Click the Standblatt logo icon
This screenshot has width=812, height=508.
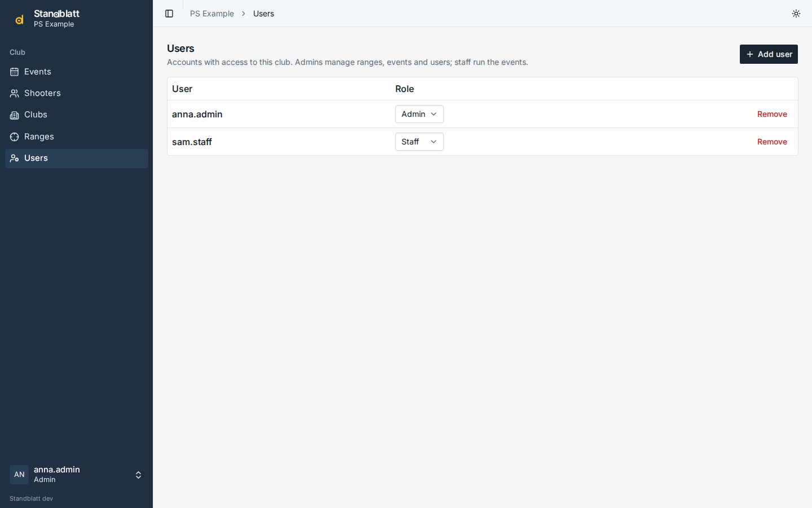click(x=19, y=19)
